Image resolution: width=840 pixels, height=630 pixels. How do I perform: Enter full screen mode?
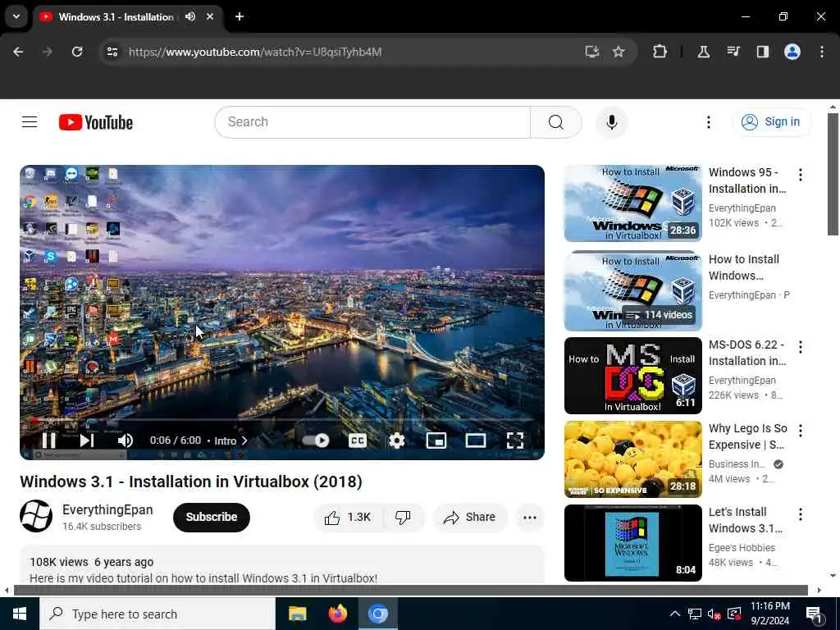click(515, 441)
